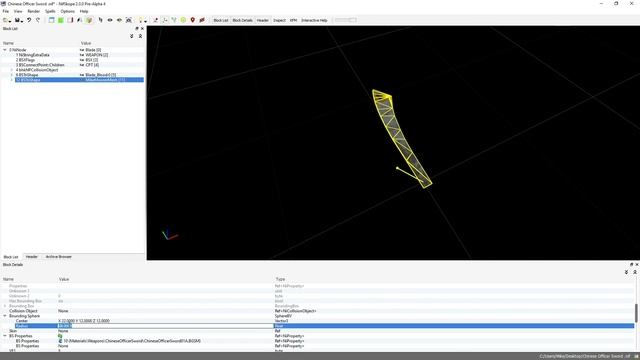Expand the greyed Bounding Box row
The height and width of the screenshot is (360, 640).
pyautogui.click(x=5, y=306)
